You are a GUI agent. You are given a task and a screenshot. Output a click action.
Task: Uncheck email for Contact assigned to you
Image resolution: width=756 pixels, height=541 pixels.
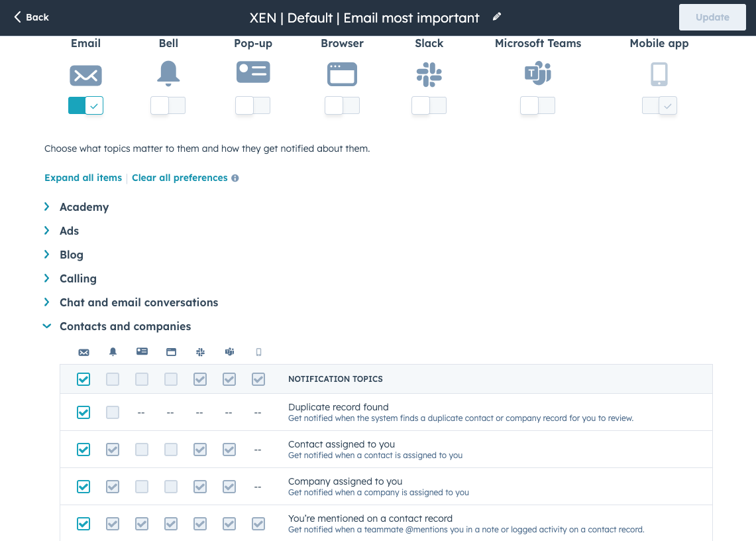(x=83, y=450)
